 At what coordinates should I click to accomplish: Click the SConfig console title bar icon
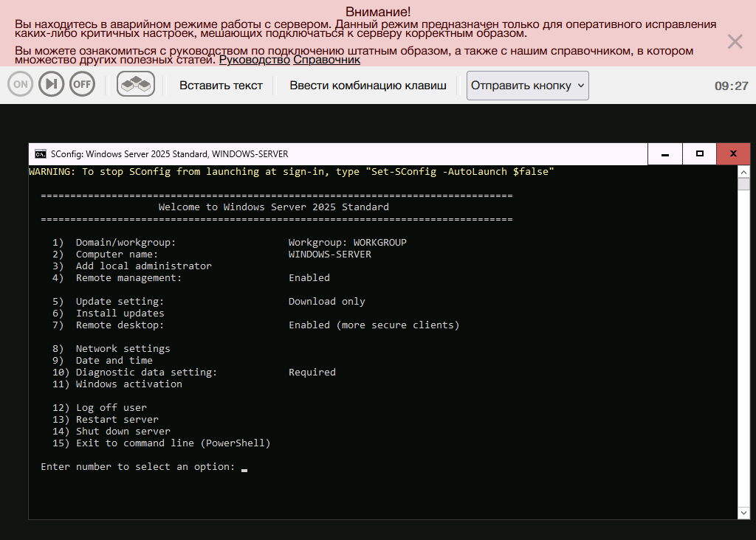tap(41, 154)
